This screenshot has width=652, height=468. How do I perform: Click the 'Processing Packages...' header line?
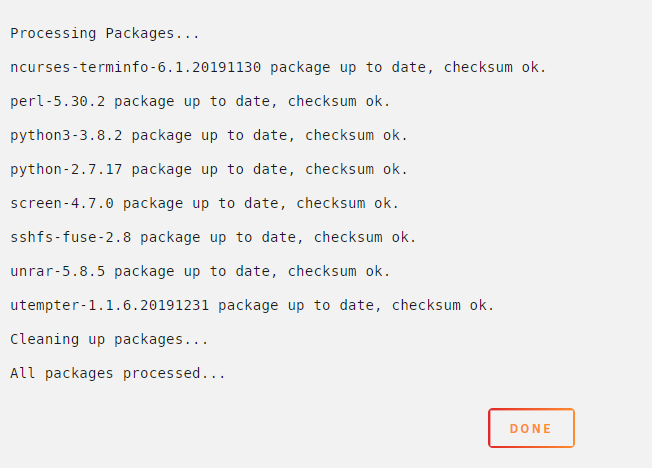[x=105, y=33]
